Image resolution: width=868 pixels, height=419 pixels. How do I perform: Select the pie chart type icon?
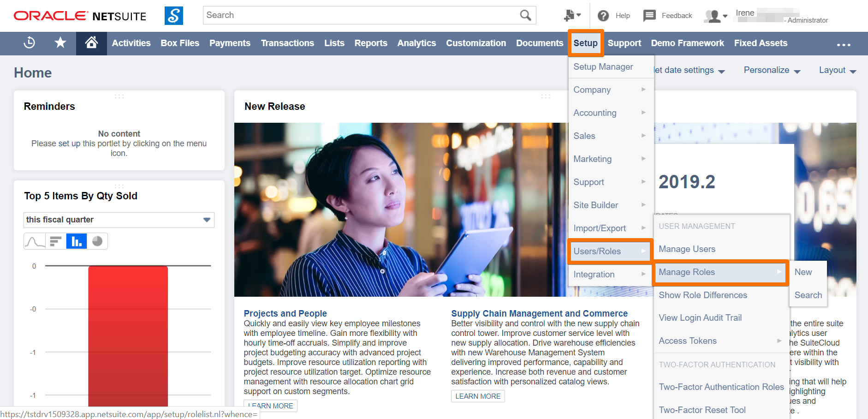tap(97, 241)
